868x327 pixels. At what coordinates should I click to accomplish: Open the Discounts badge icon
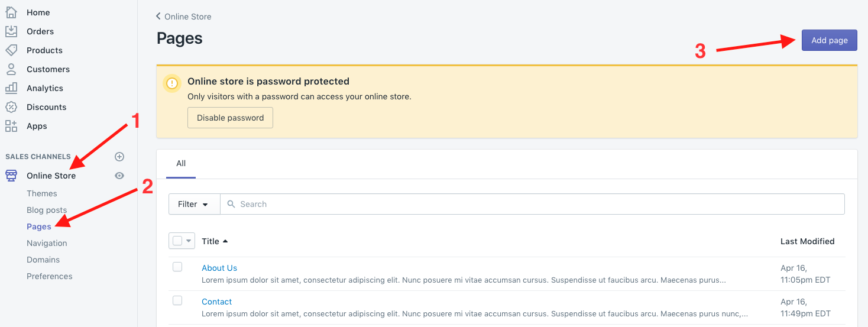[11, 107]
